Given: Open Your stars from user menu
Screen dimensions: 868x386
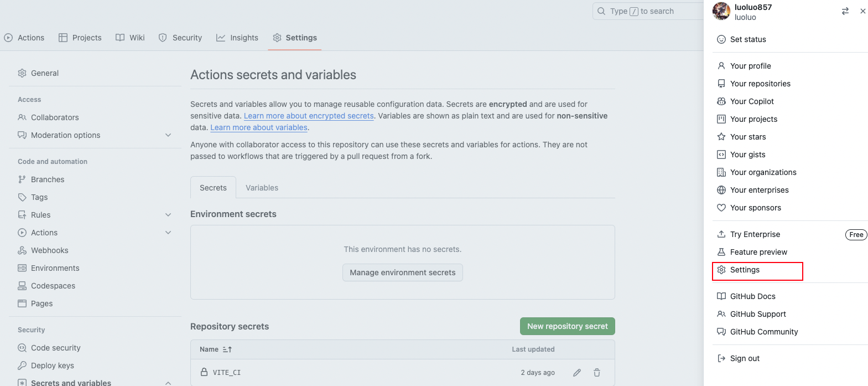Looking at the screenshot, I should tap(748, 137).
